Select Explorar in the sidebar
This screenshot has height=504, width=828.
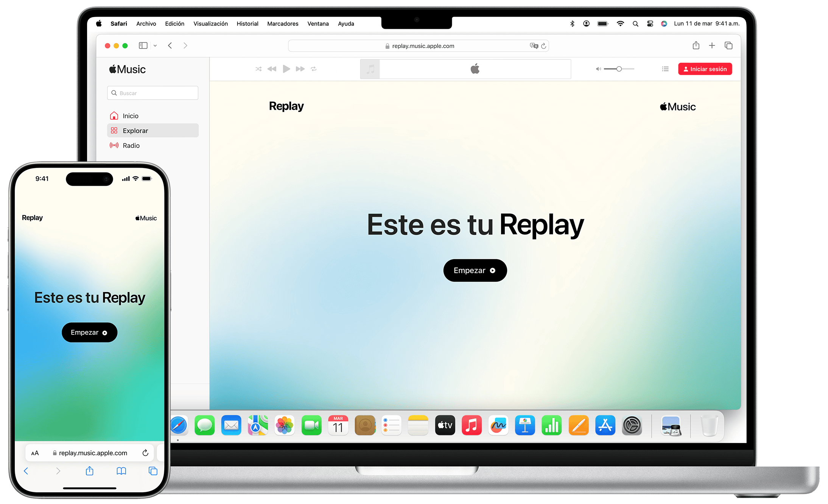click(x=153, y=131)
